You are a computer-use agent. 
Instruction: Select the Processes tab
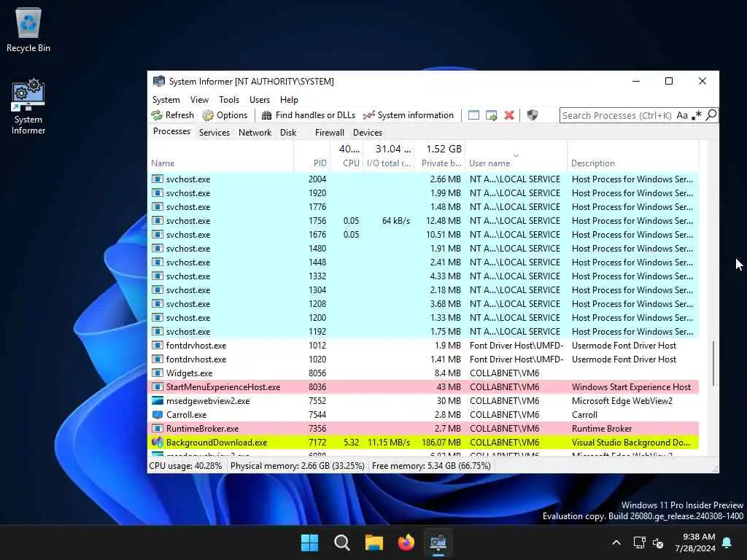[171, 131]
